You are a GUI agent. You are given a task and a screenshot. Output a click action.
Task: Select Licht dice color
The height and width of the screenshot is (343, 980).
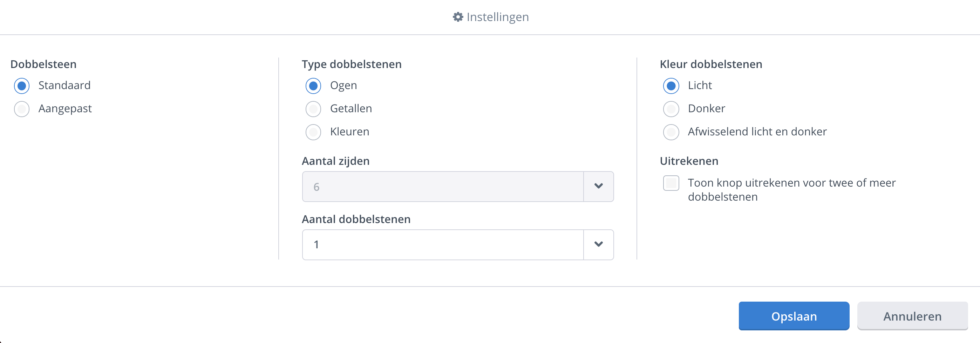671,86
